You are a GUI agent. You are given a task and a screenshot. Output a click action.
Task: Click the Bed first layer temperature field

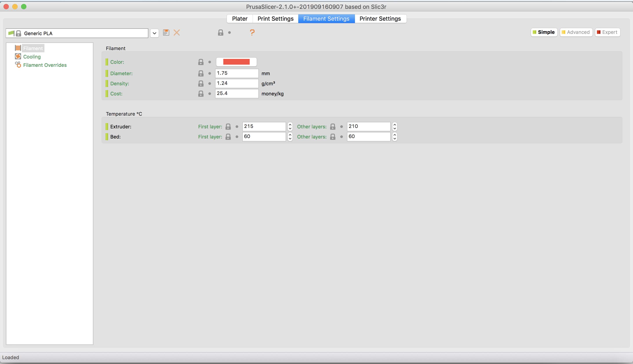coord(264,137)
